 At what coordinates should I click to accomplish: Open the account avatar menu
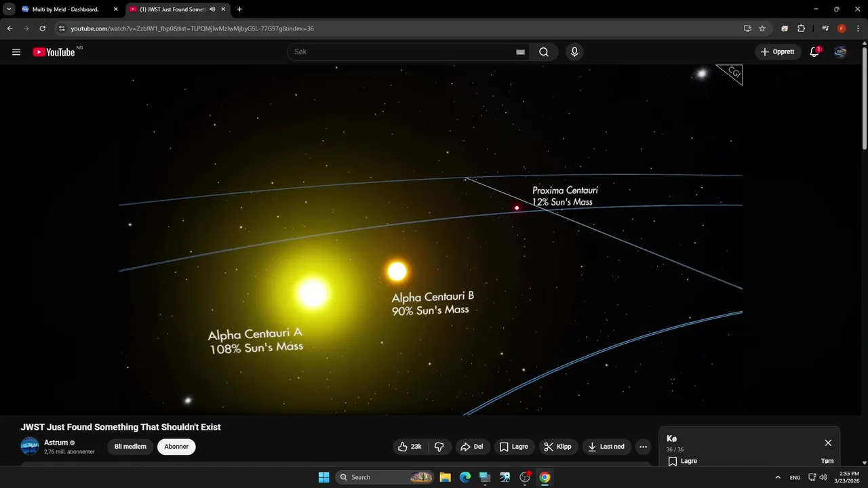[840, 52]
